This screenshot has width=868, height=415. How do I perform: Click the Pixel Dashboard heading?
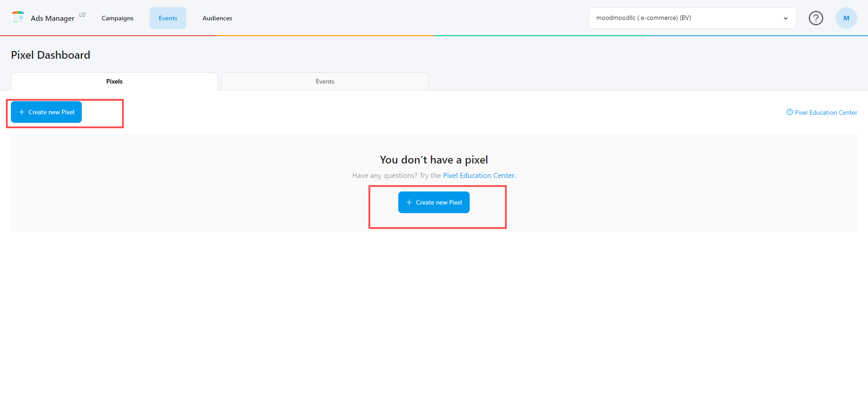pyautogui.click(x=51, y=55)
